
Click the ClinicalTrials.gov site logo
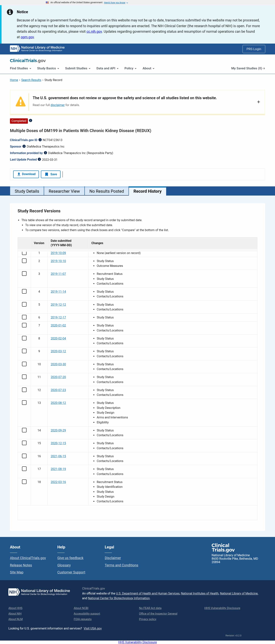(x=28, y=60)
